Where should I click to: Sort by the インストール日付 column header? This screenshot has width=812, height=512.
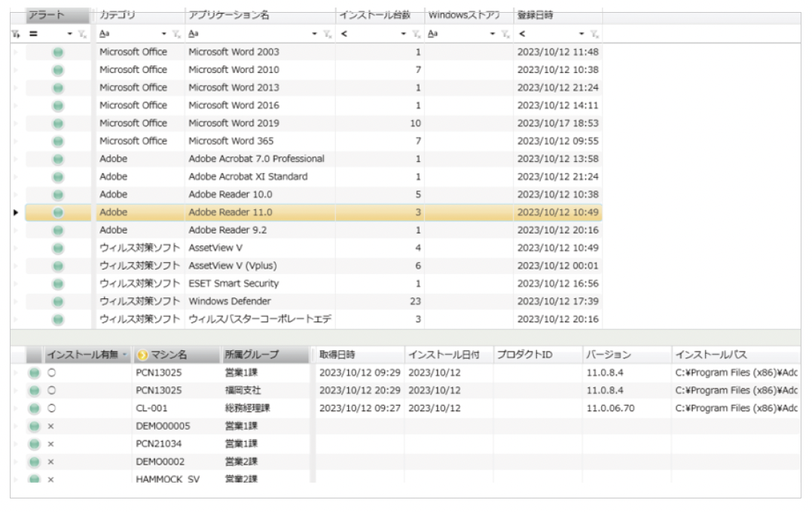[x=449, y=355]
